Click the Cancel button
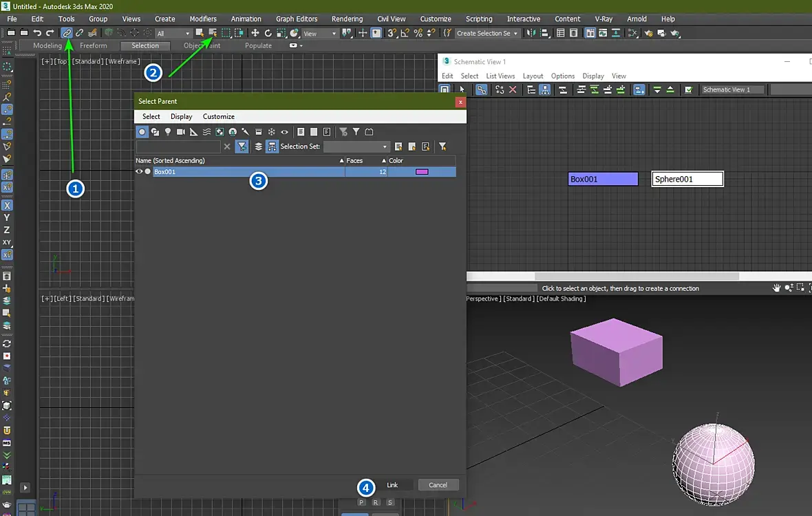 (x=438, y=485)
